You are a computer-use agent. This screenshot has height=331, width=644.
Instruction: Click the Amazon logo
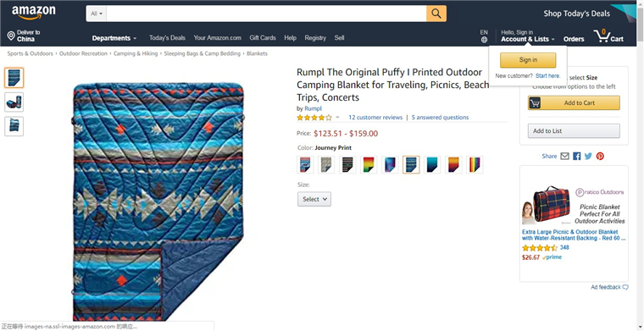[x=33, y=13]
